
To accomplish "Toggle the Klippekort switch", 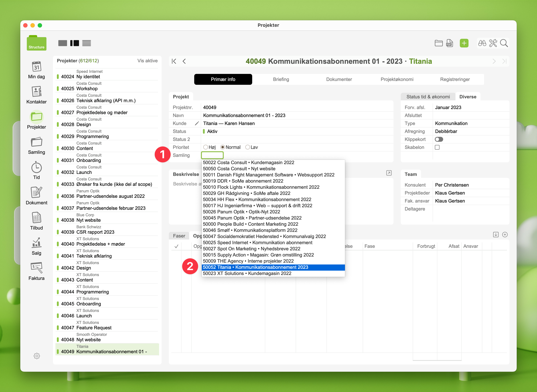I will pos(439,139).
